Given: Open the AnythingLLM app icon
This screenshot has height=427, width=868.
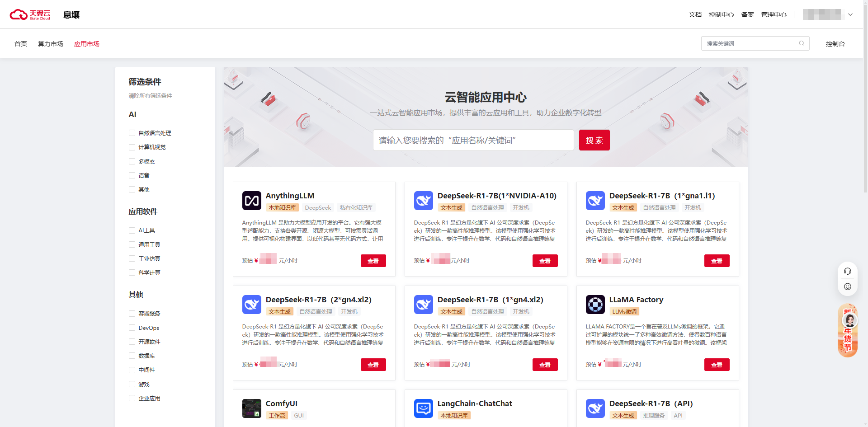Looking at the screenshot, I should click(x=252, y=201).
